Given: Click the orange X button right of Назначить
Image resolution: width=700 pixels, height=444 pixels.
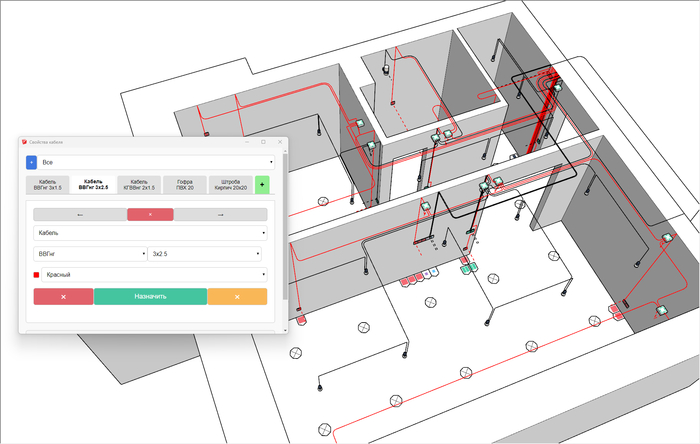Looking at the screenshot, I should (237, 297).
